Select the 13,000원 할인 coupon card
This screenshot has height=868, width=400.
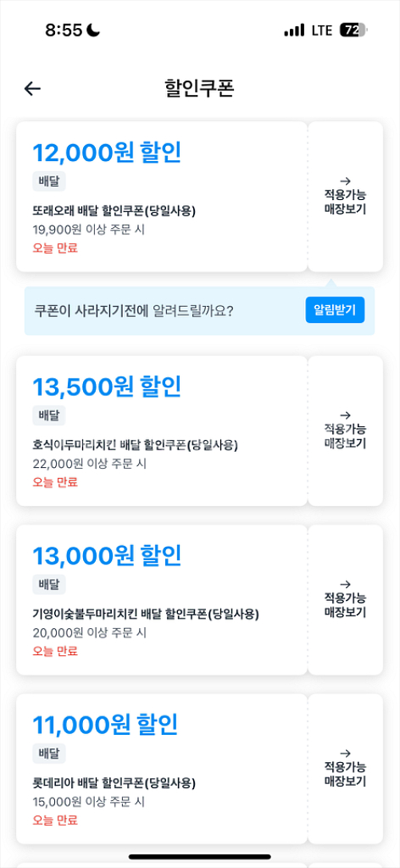click(162, 600)
